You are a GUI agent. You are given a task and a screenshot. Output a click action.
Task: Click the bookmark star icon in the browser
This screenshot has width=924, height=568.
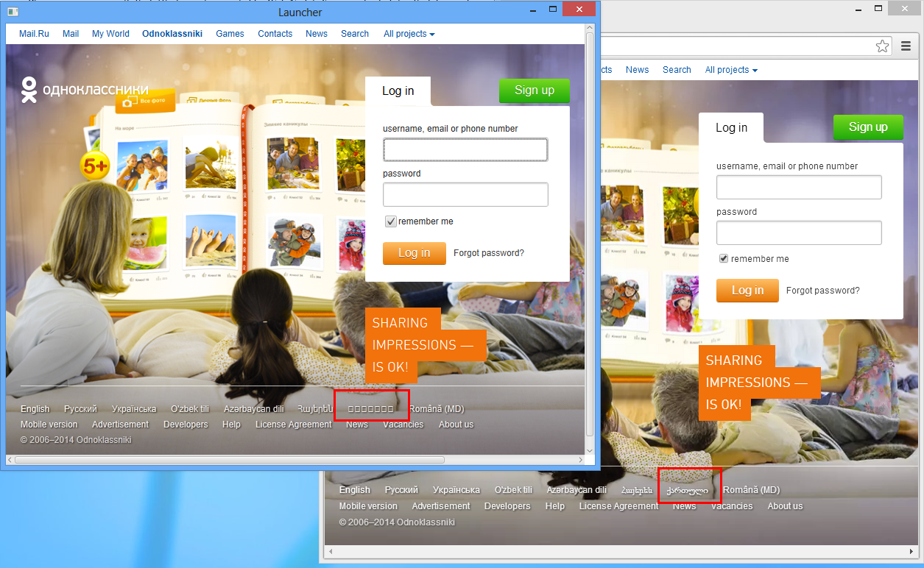(882, 46)
